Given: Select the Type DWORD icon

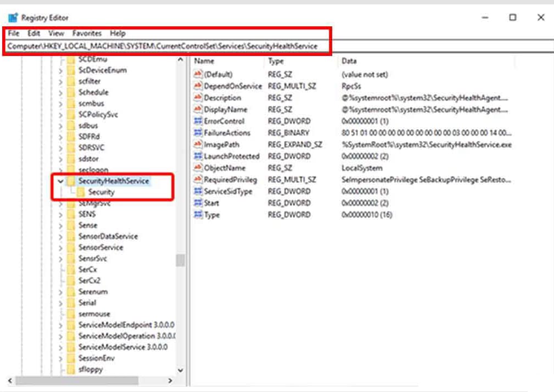Looking at the screenshot, I should pyautogui.click(x=198, y=214).
